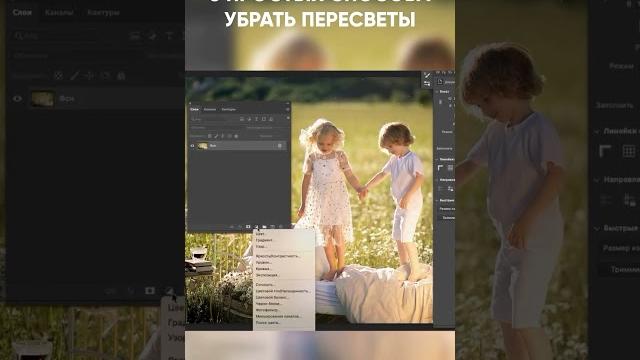
Task: Filter smart objects in central layers panel
Action: pyautogui.click(x=271, y=119)
